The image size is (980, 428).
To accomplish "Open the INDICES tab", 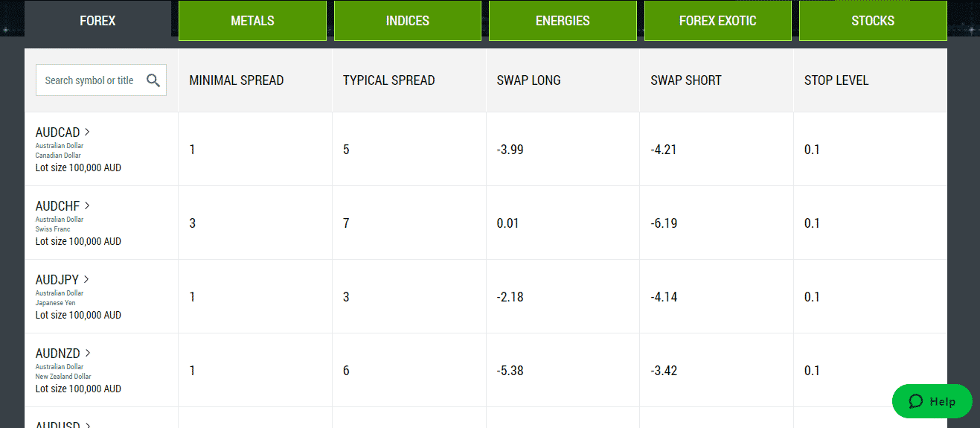I will coord(408,21).
